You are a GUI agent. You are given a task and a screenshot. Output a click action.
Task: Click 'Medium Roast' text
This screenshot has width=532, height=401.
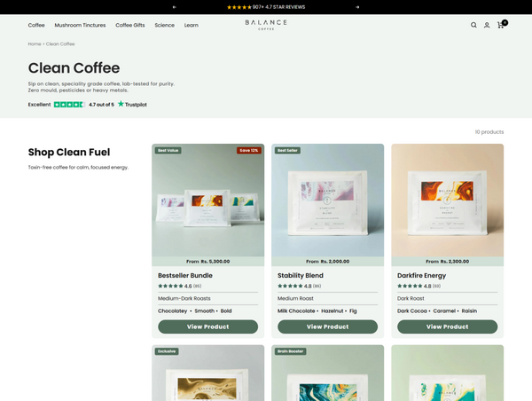click(x=295, y=298)
